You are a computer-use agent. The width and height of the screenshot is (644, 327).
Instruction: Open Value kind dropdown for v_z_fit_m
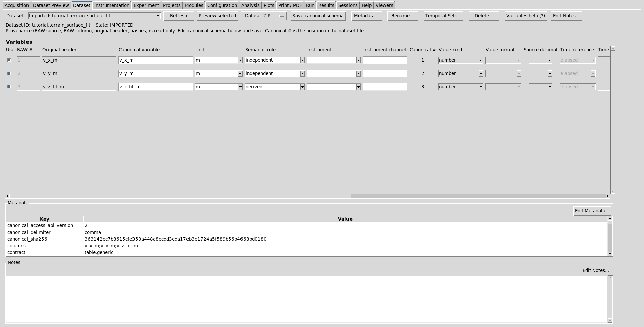[481, 87]
